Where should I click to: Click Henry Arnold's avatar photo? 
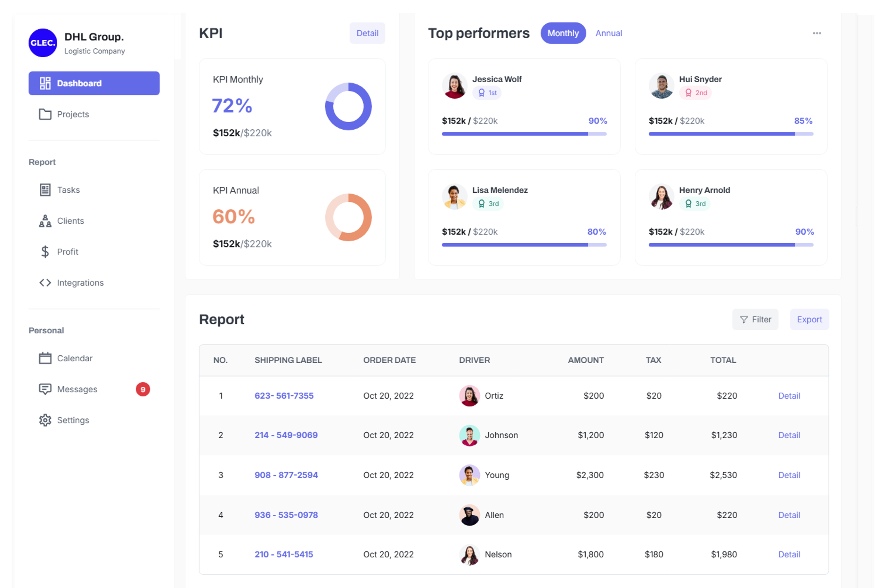click(x=661, y=197)
